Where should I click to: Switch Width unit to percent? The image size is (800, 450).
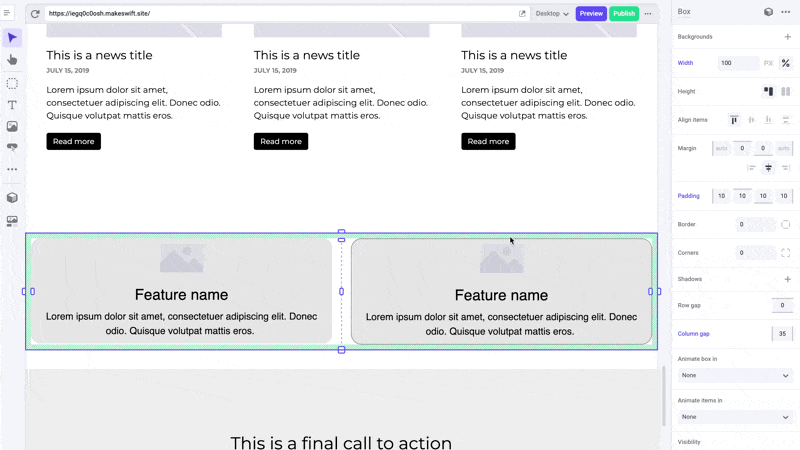click(786, 63)
